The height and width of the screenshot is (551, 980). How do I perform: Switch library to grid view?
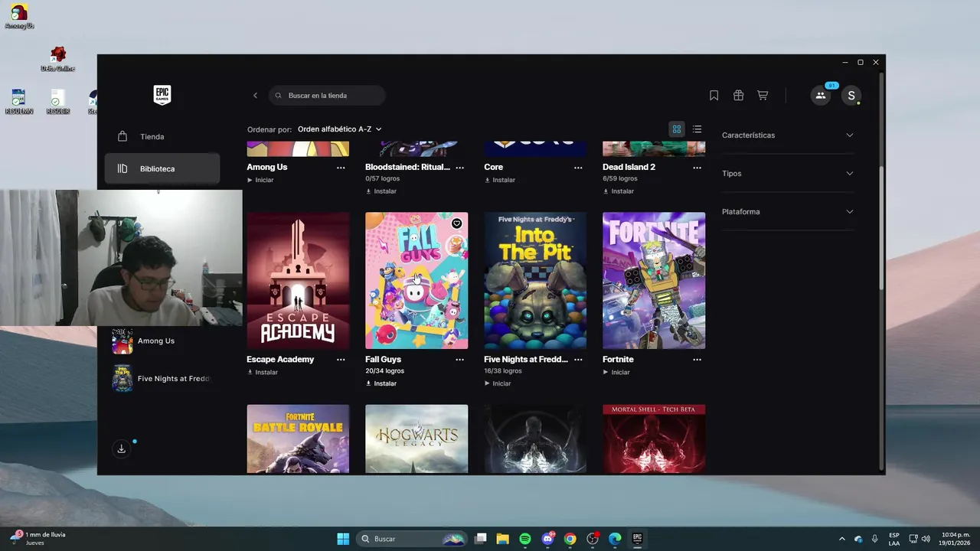676,129
